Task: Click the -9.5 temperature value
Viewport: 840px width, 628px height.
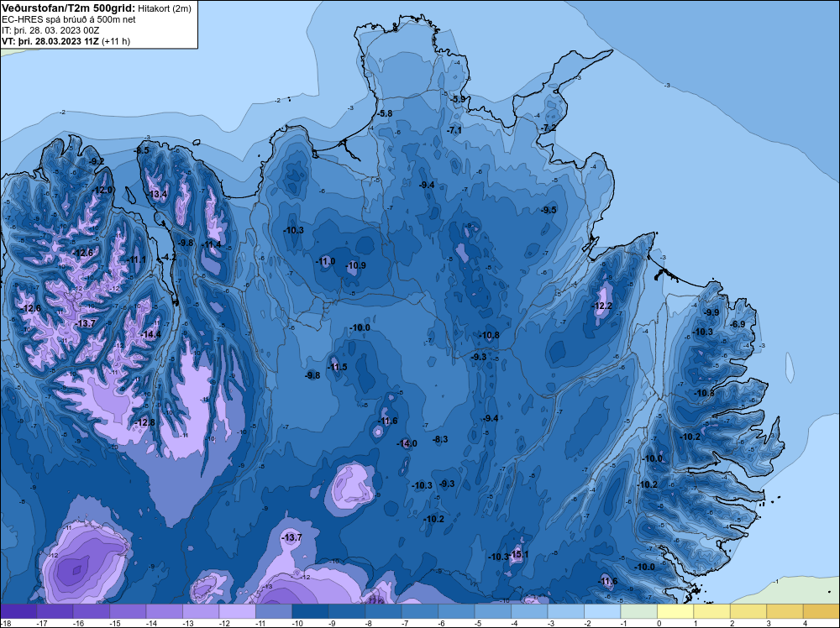Action: (x=549, y=211)
